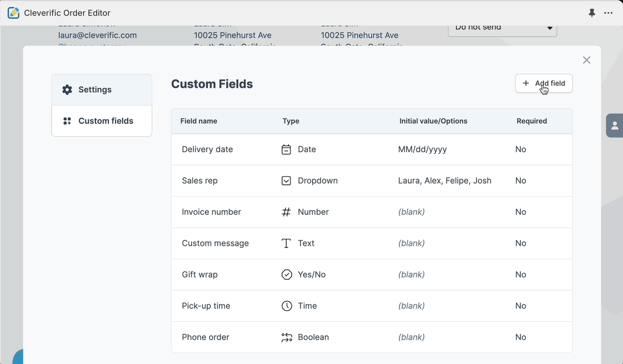Image resolution: width=623 pixels, height=364 pixels.
Task: Click the Yes/No type label
Action: 311,274
